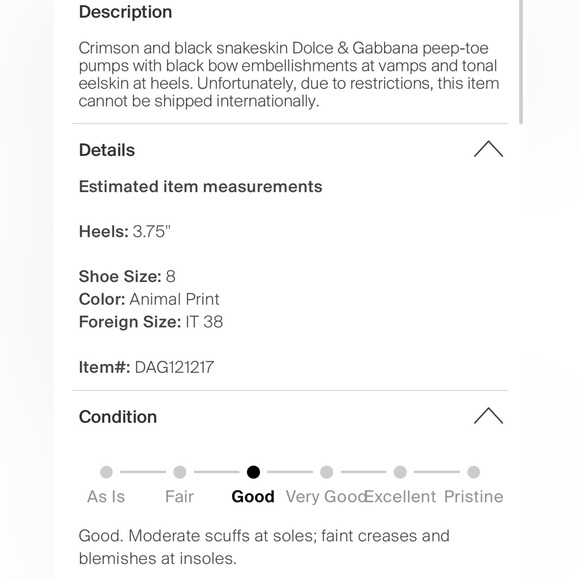Image resolution: width=580 pixels, height=580 pixels.
Task: Click the Description heading
Action: click(x=125, y=12)
